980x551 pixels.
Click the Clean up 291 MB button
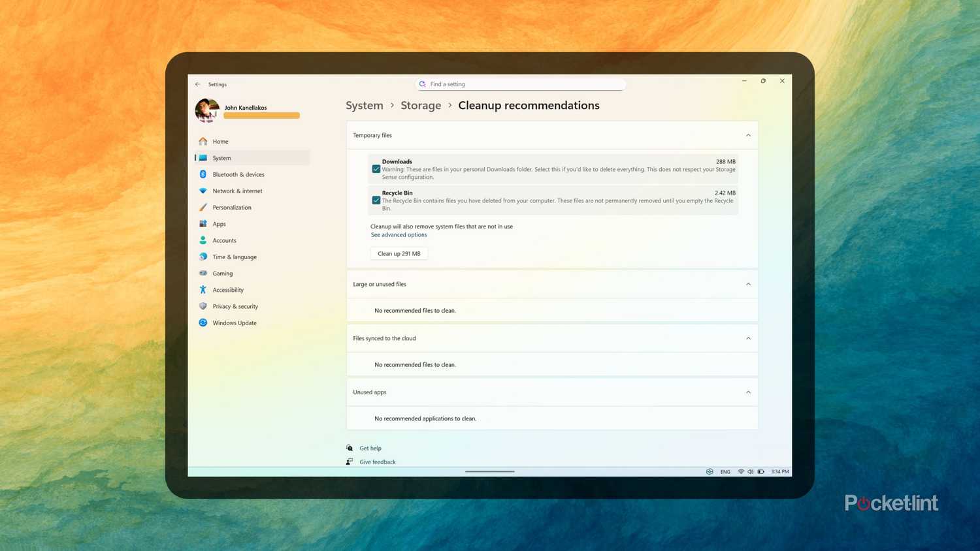tap(399, 253)
